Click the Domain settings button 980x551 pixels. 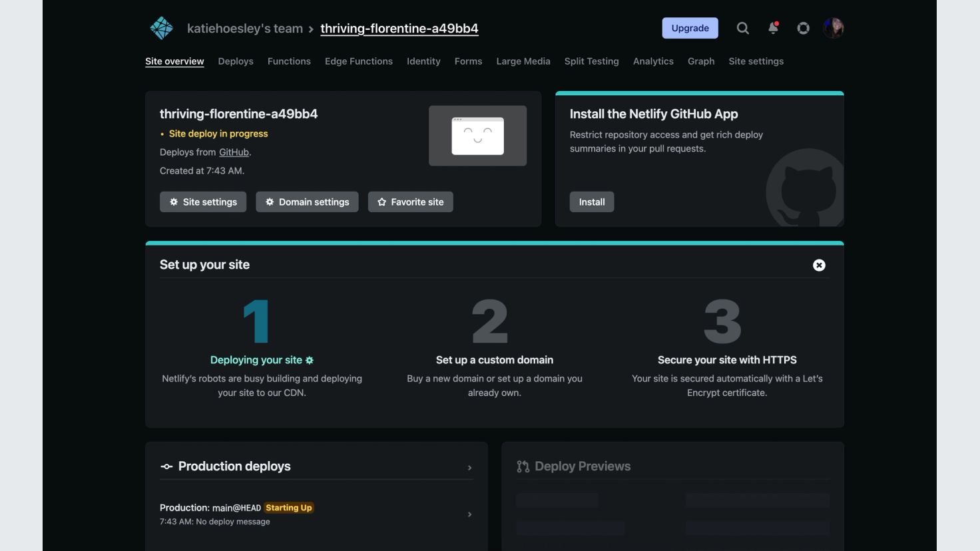click(307, 202)
